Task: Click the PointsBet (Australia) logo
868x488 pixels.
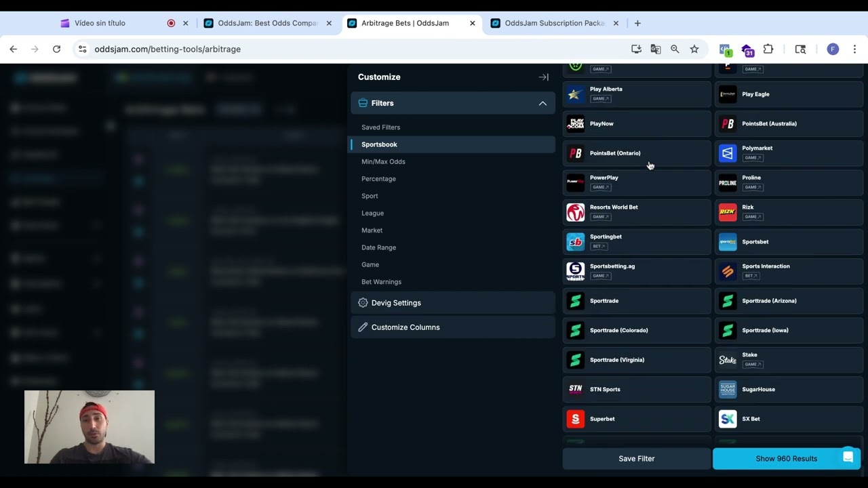Action: [728, 123]
